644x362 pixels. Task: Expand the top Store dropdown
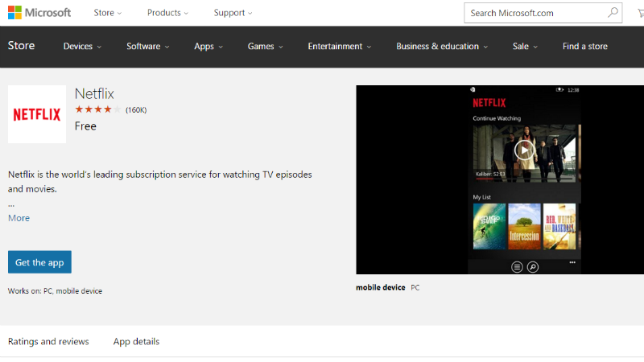108,13
